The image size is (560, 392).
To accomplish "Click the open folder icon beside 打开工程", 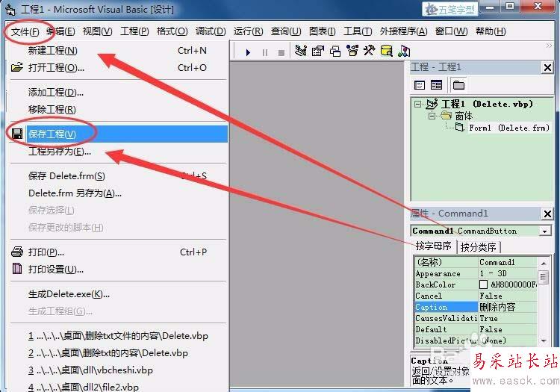I will coord(16,67).
